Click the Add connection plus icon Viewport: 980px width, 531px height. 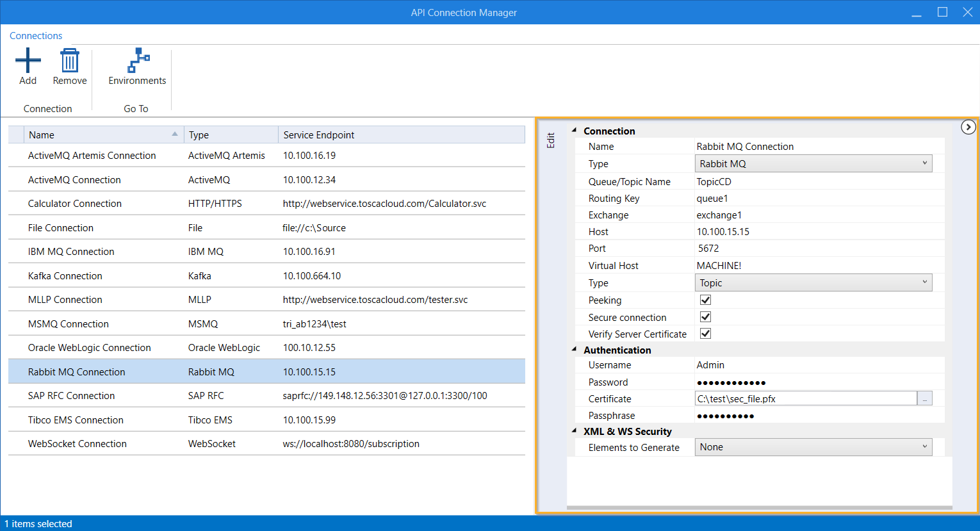click(x=28, y=61)
